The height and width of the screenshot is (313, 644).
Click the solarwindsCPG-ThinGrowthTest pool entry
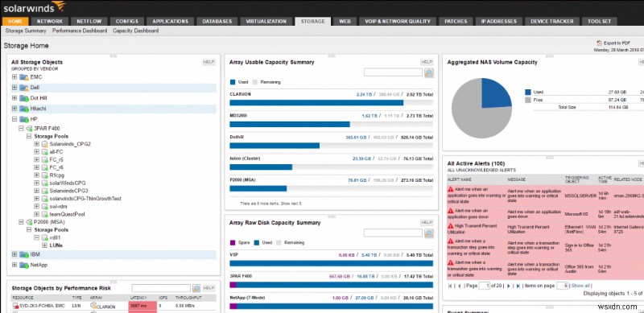[85, 199]
